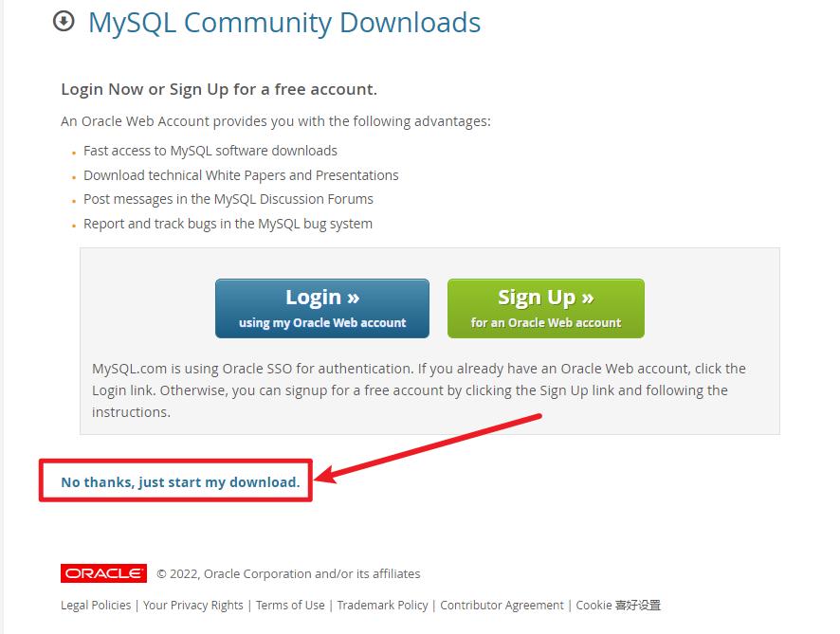The image size is (840, 634).
Task: Click the blue Login button
Action: tap(322, 308)
